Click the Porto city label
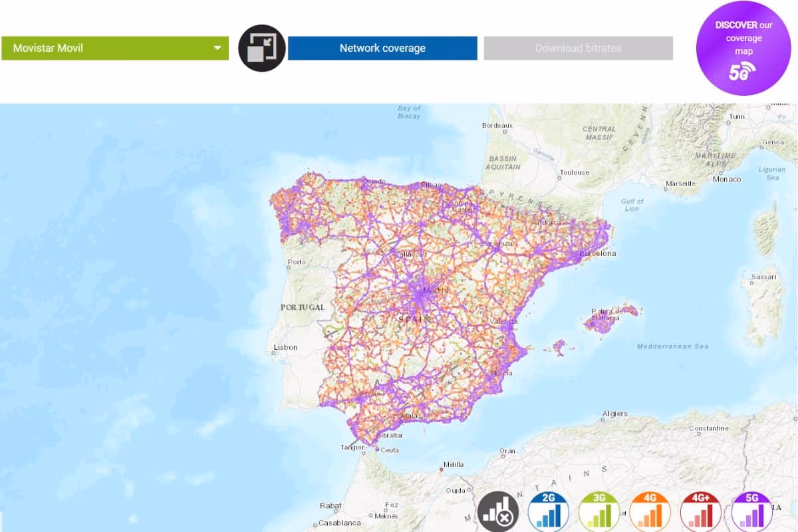Viewport: 798px width, 532px height. [x=297, y=262]
